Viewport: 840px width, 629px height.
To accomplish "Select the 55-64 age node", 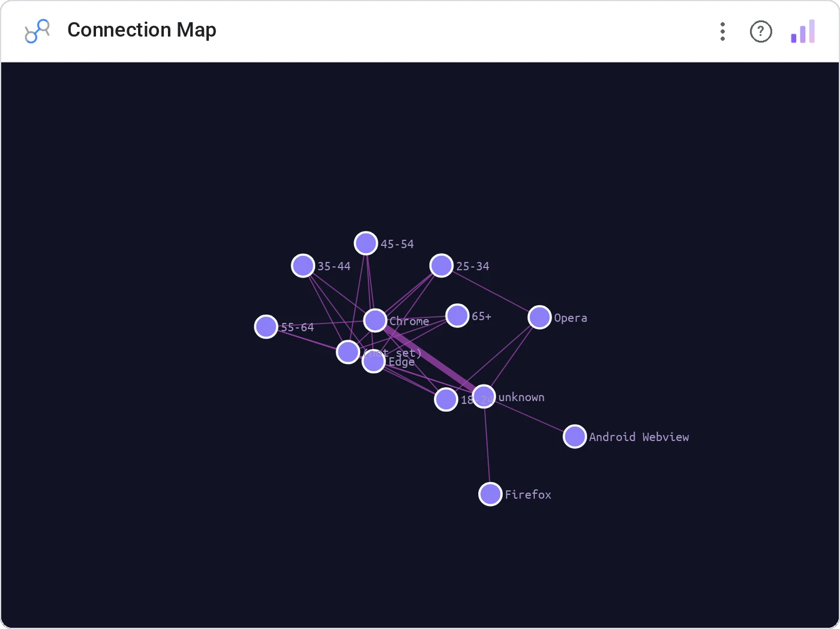I will click(266, 327).
